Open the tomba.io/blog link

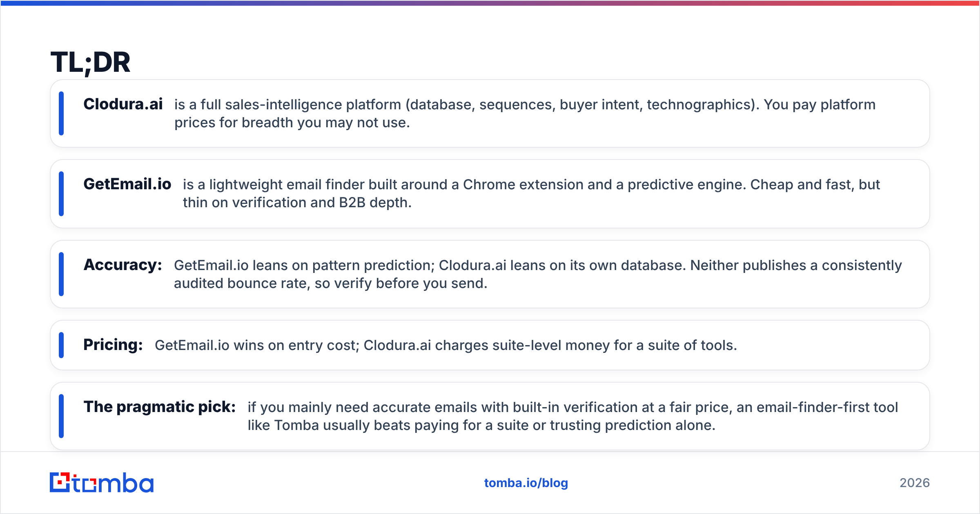coord(526,483)
